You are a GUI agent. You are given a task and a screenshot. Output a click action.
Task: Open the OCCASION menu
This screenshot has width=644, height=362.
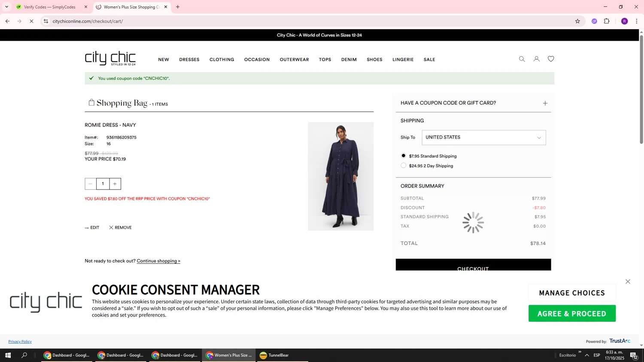coord(257,60)
